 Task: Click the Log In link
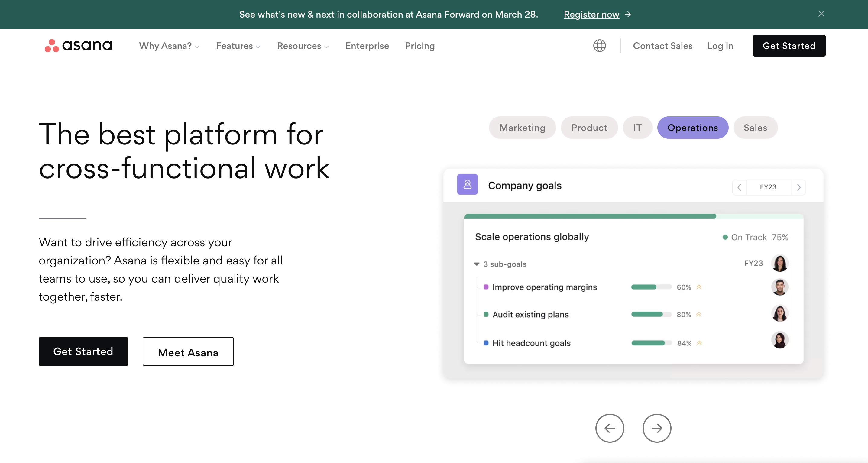point(720,46)
